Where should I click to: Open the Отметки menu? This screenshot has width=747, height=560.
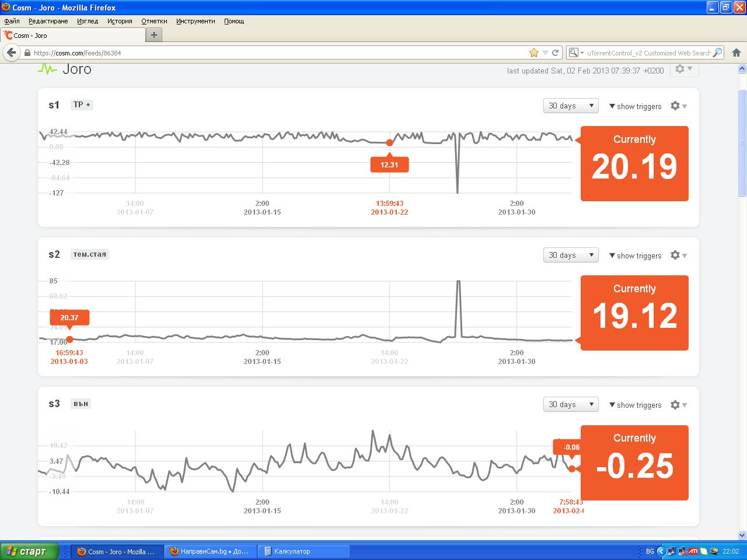coord(154,21)
